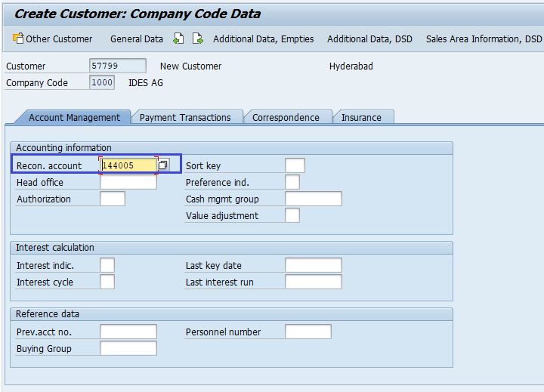Click the Head office field
The width and height of the screenshot is (544, 392).
pos(128,182)
